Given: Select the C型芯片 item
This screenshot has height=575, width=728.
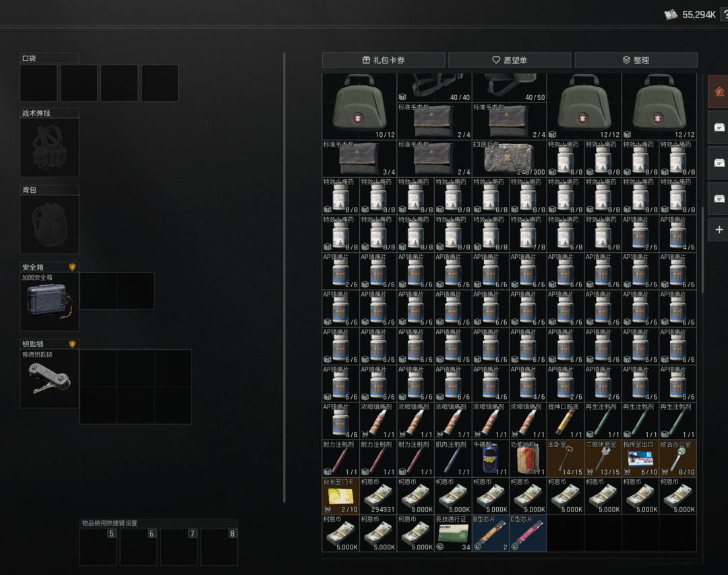Looking at the screenshot, I should pos(528,533).
